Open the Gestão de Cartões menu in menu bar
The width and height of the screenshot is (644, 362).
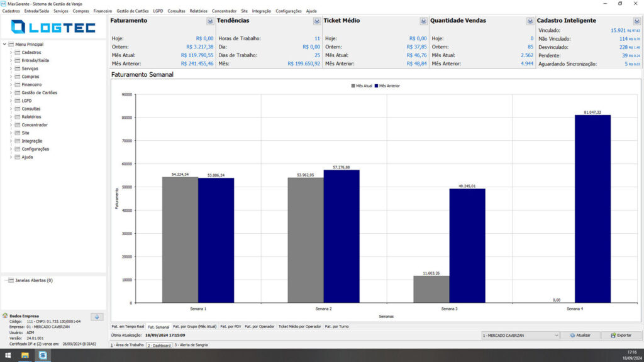pos(132,11)
